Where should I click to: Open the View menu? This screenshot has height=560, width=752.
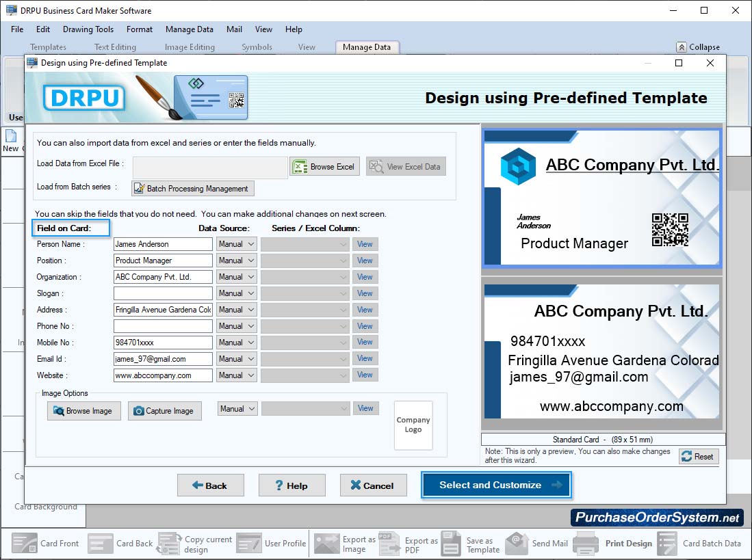click(263, 29)
